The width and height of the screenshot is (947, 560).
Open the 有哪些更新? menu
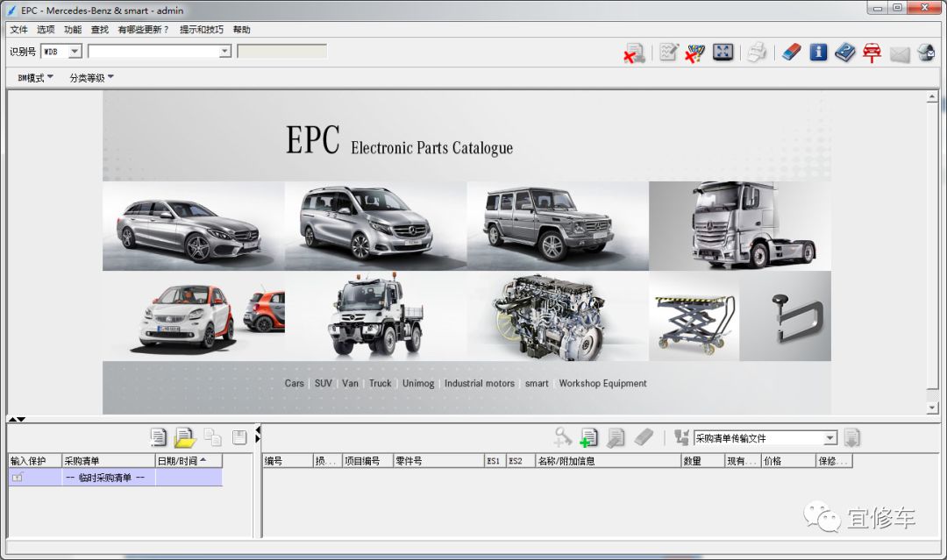pyautogui.click(x=144, y=30)
